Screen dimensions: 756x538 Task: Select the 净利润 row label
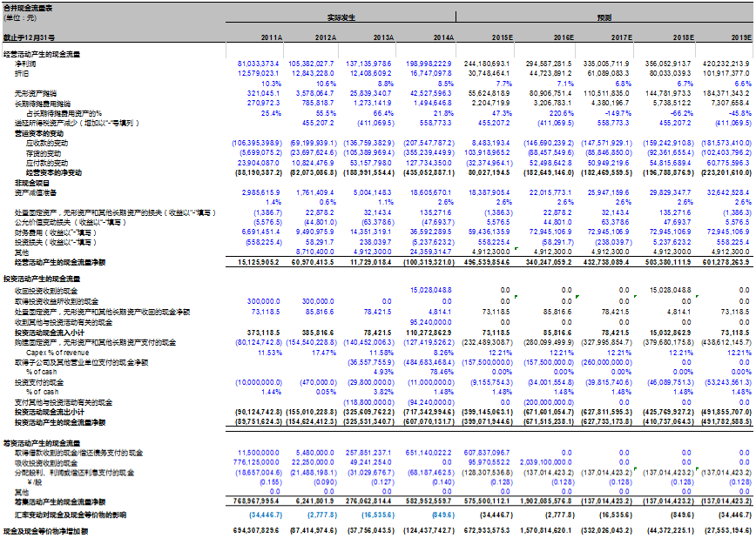coord(25,64)
